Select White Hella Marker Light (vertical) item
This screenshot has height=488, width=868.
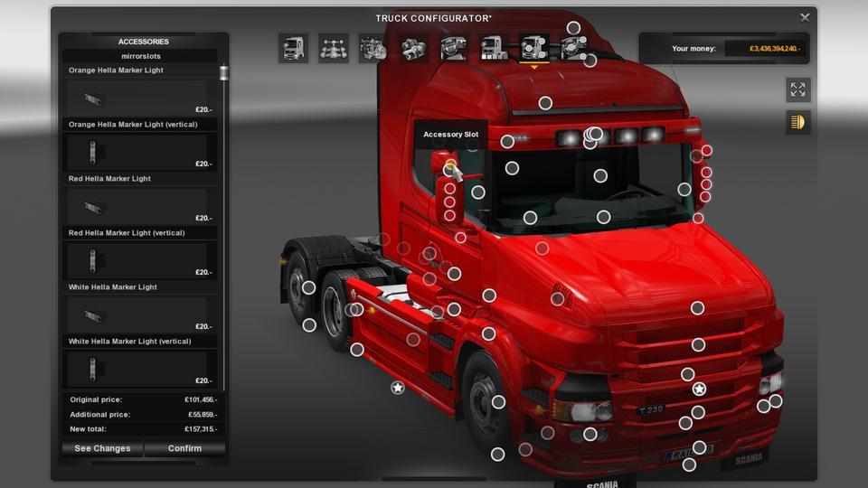pyautogui.click(x=137, y=369)
